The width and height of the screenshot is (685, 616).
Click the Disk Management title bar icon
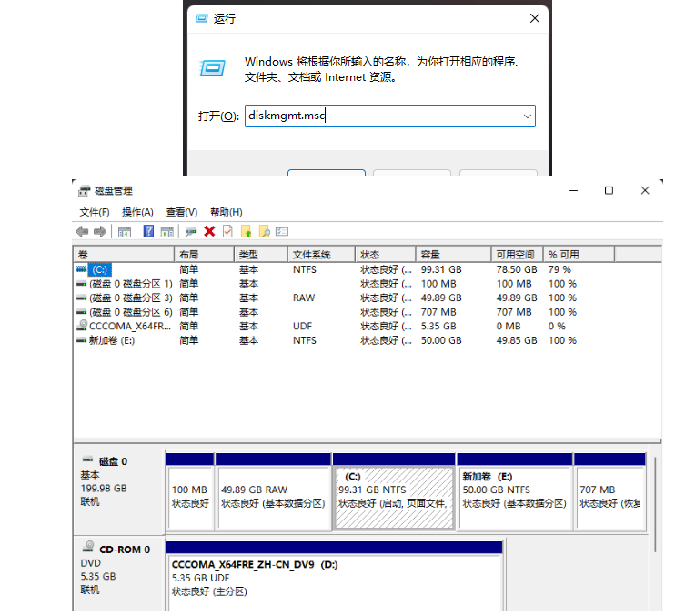85,191
